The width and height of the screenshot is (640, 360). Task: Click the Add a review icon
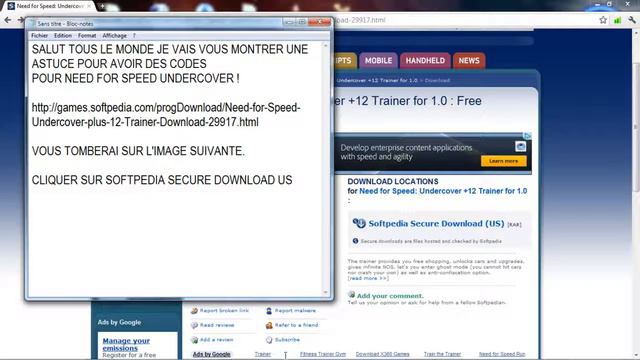pos(194,340)
